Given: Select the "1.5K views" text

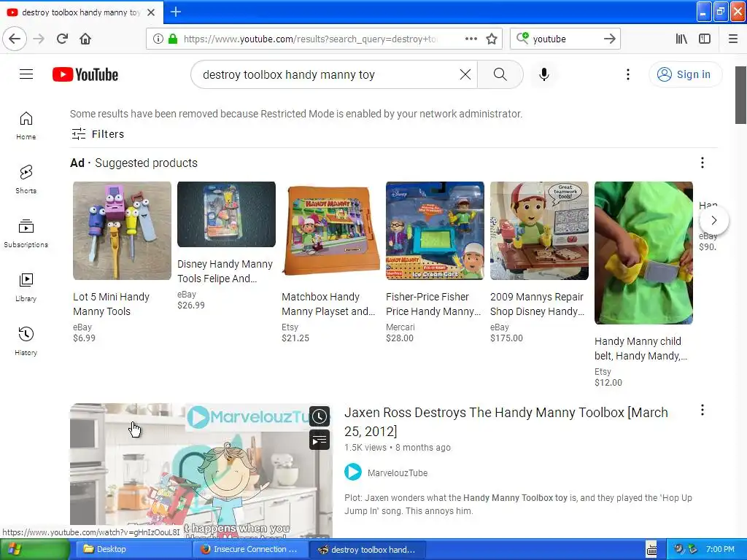Looking at the screenshot, I should pos(365,448).
